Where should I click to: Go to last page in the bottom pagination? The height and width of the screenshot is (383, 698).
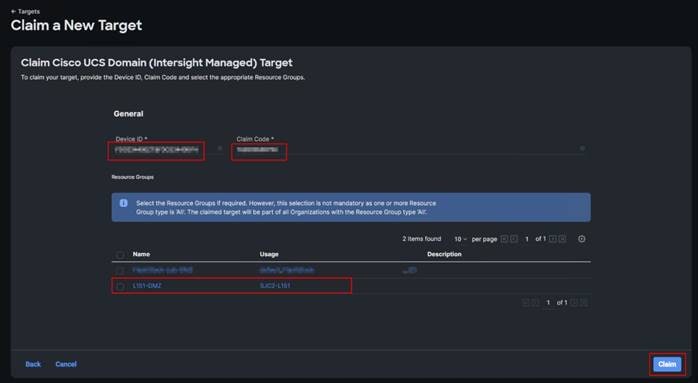(x=584, y=303)
